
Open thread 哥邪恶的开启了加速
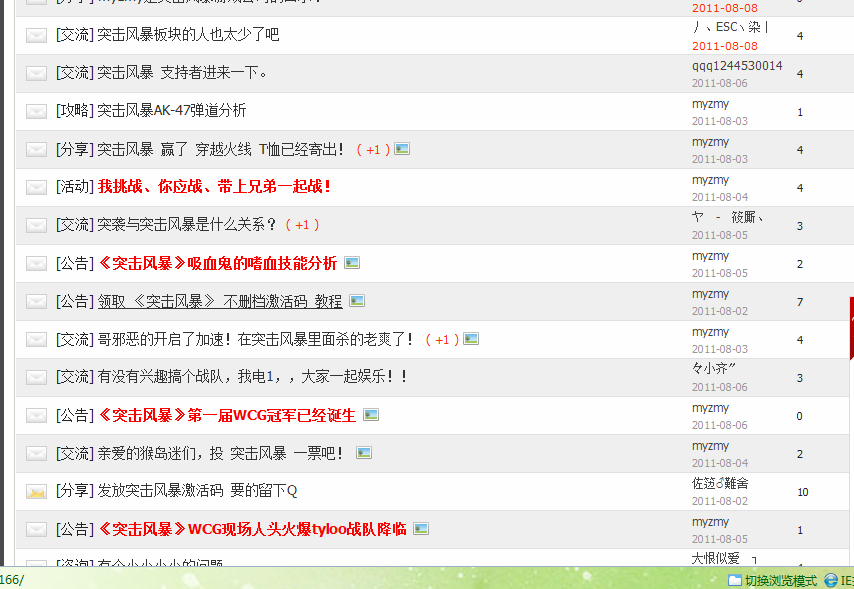(x=255, y=339)
